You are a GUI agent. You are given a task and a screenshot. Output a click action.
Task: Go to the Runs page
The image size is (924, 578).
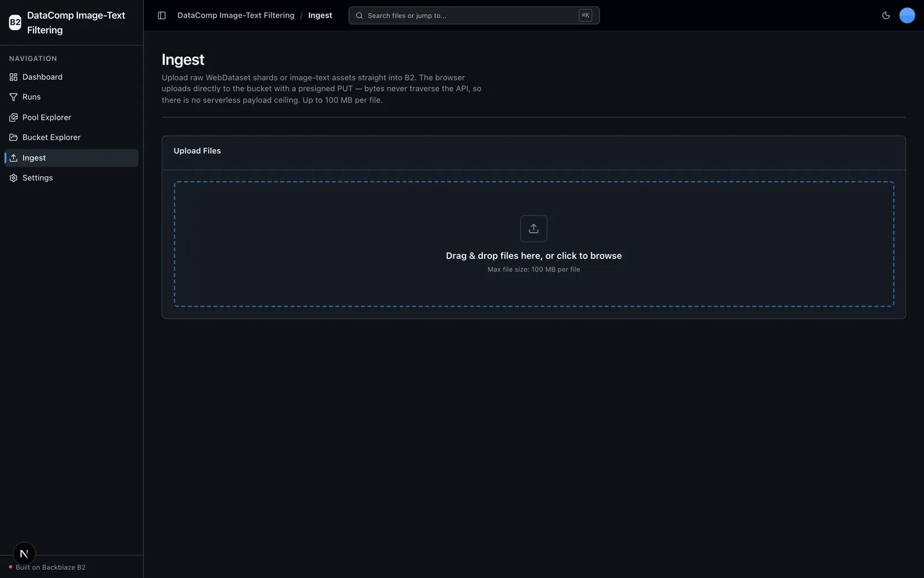click(72, 97)
